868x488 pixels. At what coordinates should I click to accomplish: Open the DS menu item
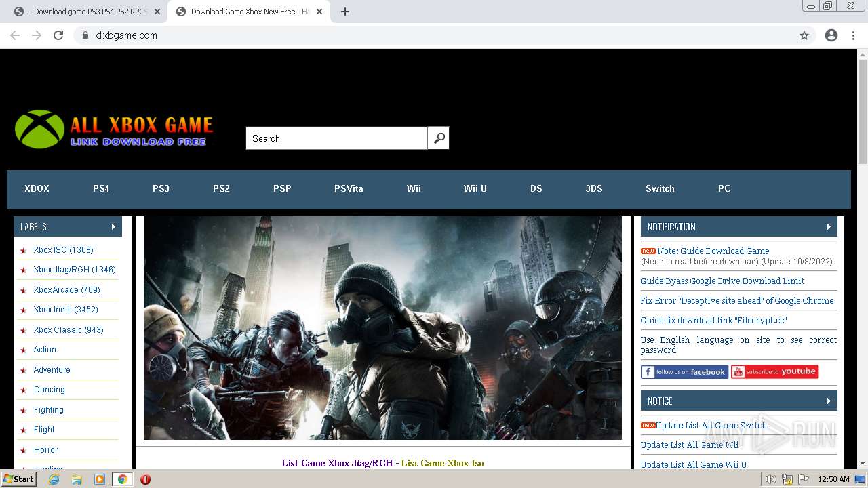(536, 188)
